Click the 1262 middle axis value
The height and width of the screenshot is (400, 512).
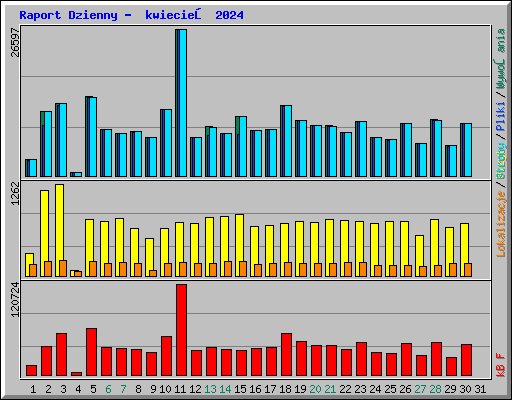(x=15, y=194)
